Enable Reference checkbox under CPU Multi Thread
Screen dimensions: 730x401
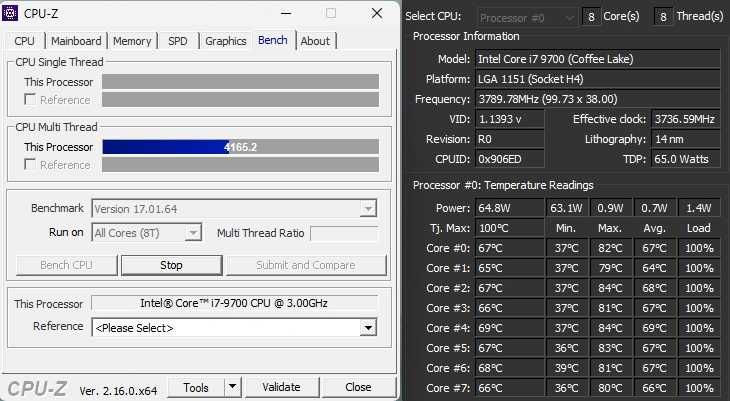click(30, 164)
